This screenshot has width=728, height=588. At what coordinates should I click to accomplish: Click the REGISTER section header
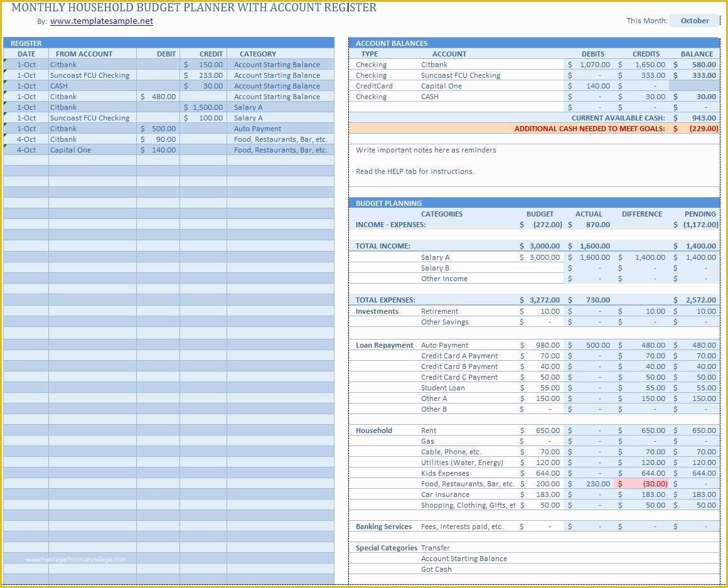169,43
